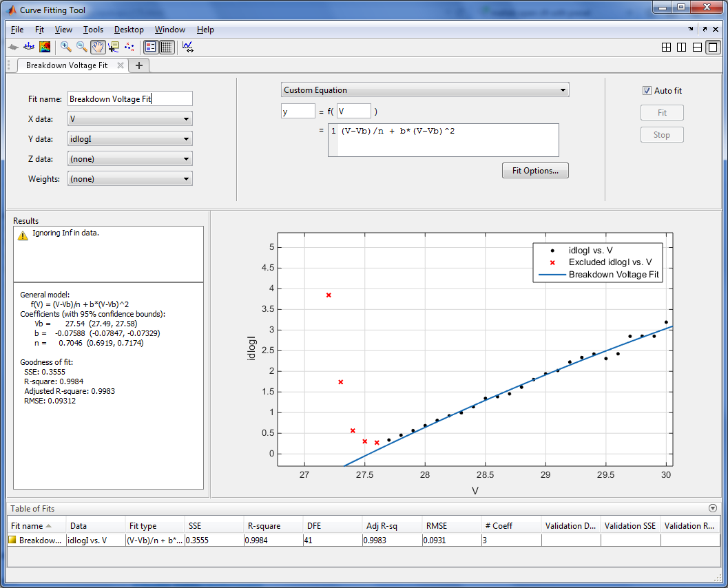Click the Fit name text field
This screenshot has height=588, width=728.
pyautogui.click(x=129, y=99)
